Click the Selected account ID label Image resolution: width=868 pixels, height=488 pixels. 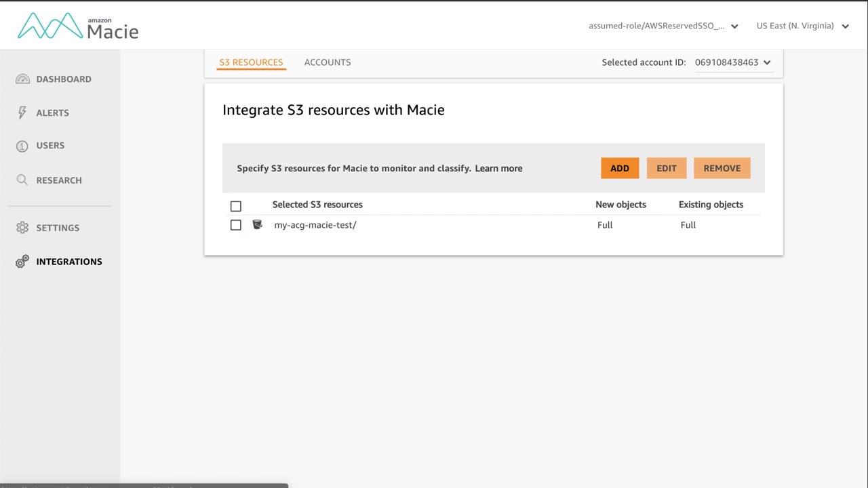tap(644, 62)
